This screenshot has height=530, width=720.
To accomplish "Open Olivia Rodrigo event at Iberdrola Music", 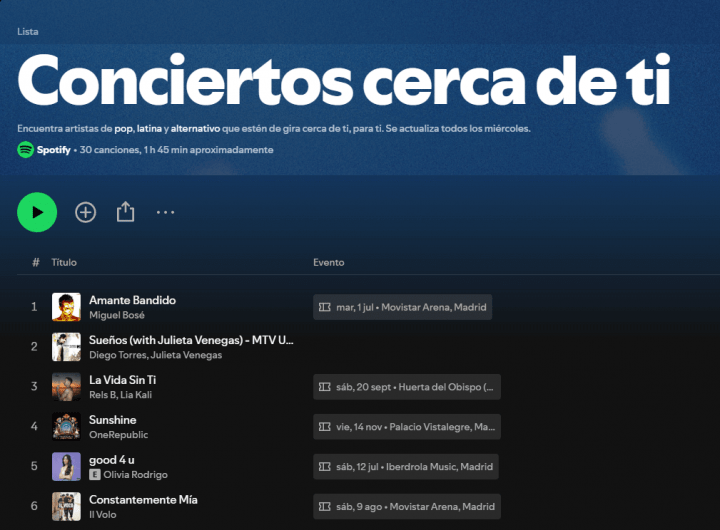I will (406, 467).
